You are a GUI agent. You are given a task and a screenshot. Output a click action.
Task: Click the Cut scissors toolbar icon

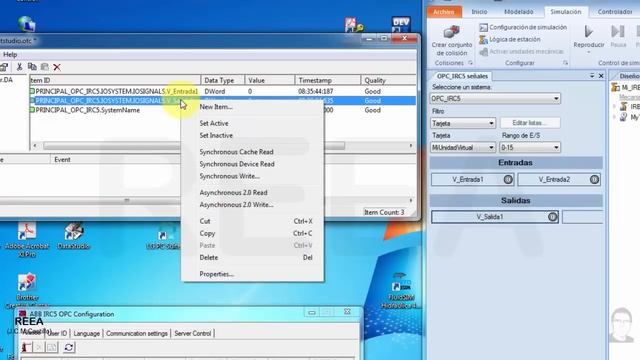coord(19,67)
